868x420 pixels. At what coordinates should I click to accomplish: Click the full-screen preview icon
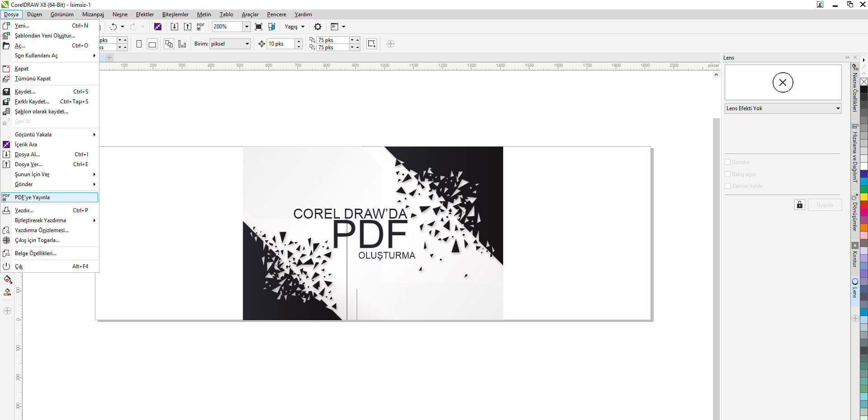(259, 27)
